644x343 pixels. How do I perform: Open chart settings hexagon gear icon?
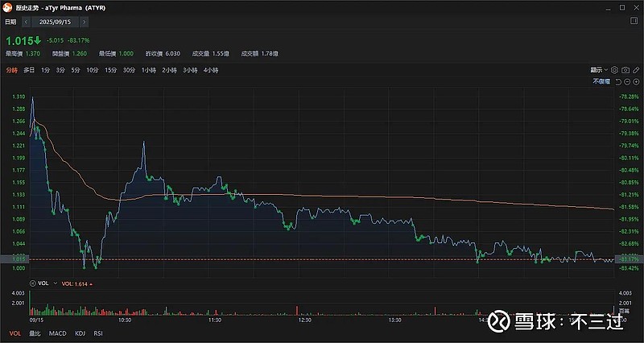(x=613, y=70)
